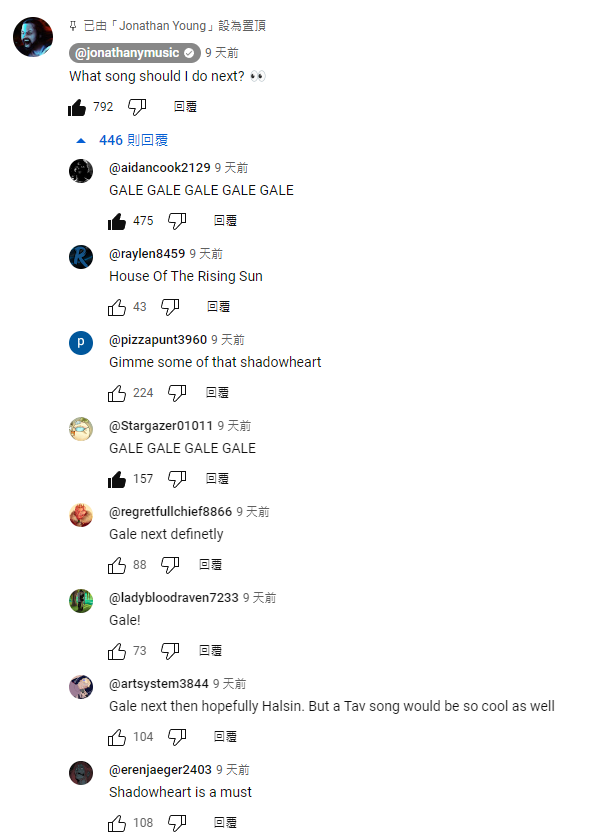Reply to erenjaeger2403's comment

pyautogui.click(x=225, y=822)
